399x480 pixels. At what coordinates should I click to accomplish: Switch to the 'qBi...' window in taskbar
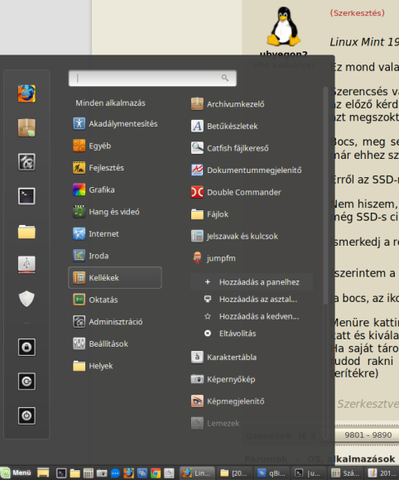click(272, 473)
